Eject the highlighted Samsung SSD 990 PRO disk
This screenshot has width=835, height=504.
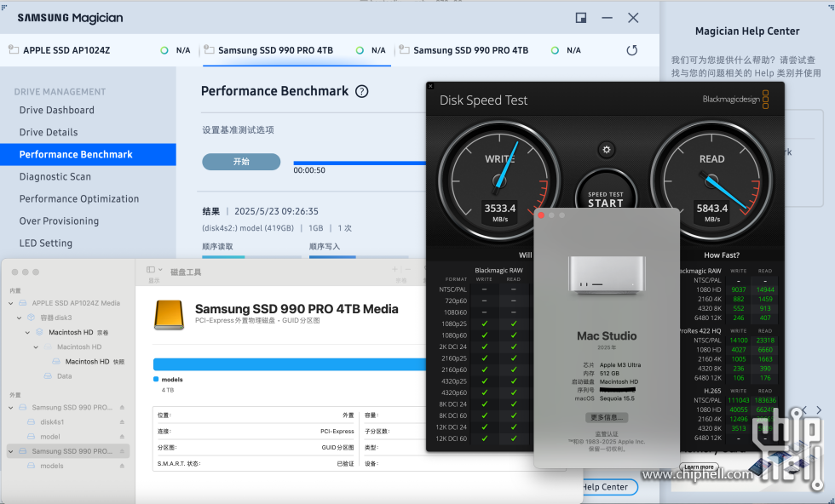click(x=122, y=451)
